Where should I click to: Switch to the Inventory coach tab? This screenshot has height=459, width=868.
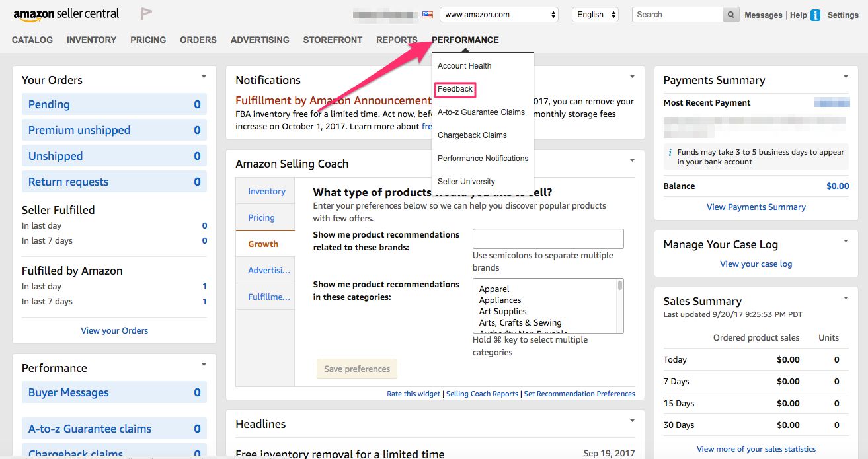(266, 192)
